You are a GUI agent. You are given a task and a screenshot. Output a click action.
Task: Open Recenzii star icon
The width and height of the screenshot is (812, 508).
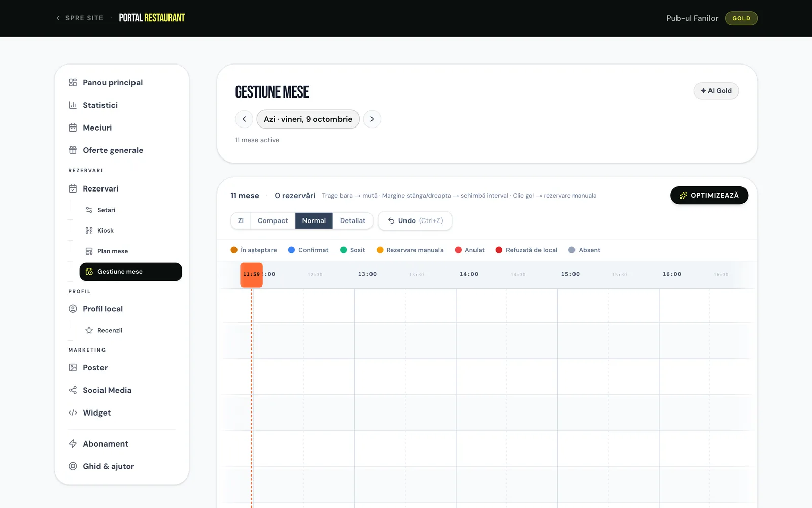[89, 330]
